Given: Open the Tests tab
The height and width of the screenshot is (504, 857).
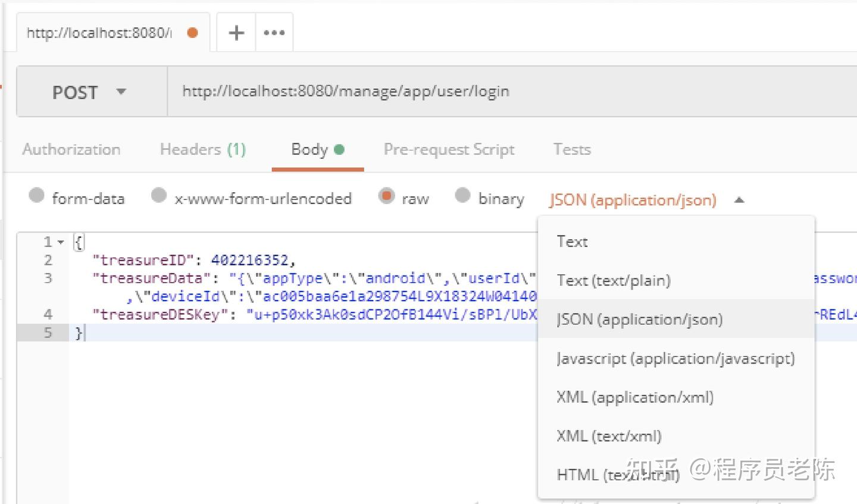Looking at the screenshot, I should click(572, 149).
